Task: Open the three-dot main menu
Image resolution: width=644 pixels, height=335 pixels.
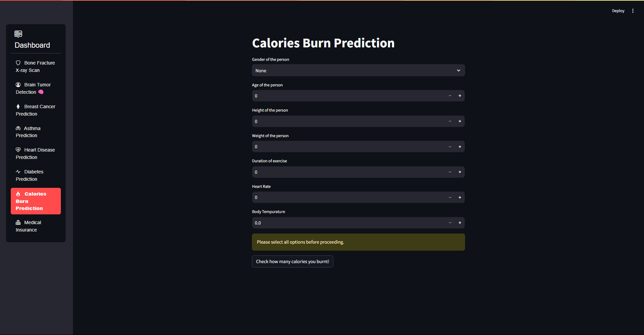Action: pos(633,11)
